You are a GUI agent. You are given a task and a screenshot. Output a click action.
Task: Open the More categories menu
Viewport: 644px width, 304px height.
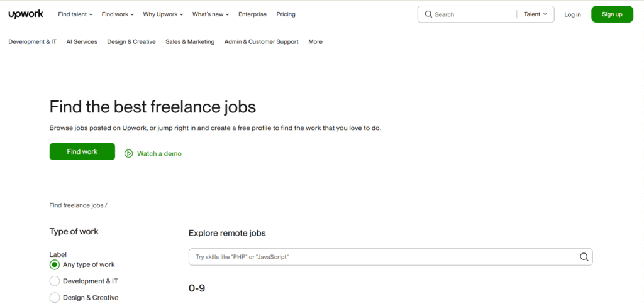[x=316, y=42]
